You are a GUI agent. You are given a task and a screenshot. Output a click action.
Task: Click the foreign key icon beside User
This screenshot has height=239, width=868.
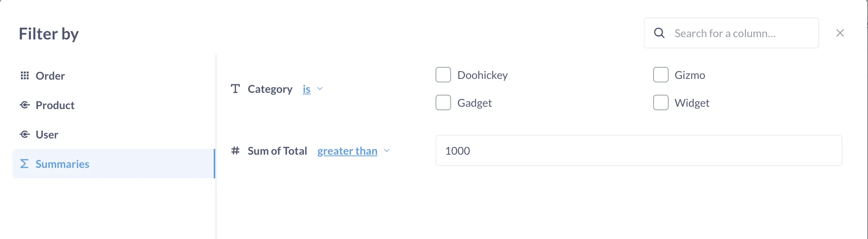click(x=25, y=134)
